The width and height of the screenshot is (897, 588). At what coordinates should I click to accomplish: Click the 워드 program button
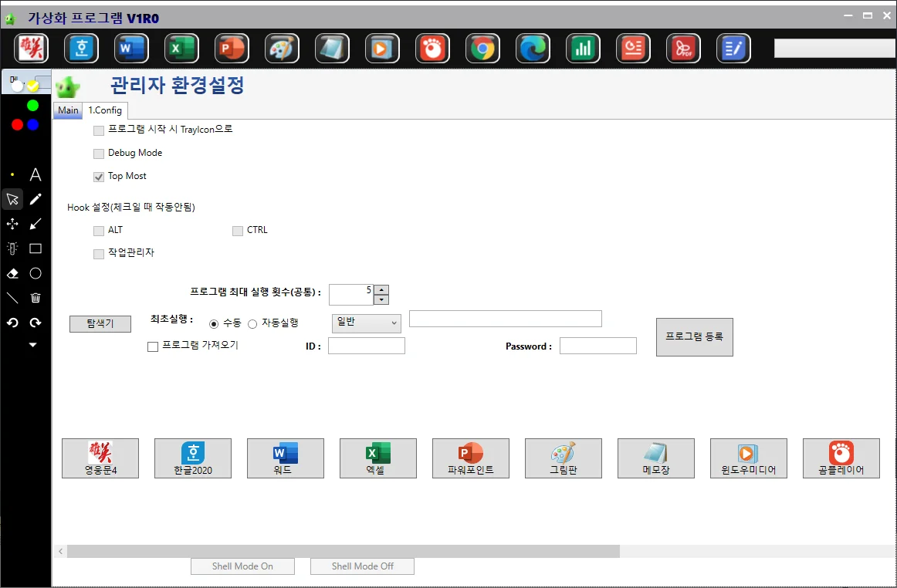[x=286, y=458]
